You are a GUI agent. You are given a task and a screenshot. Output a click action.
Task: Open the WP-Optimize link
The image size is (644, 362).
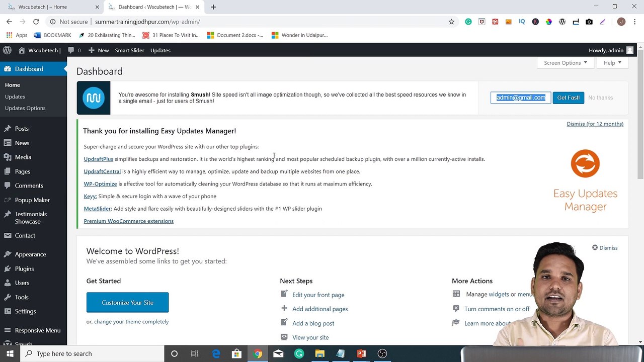[x=100, y=184]
